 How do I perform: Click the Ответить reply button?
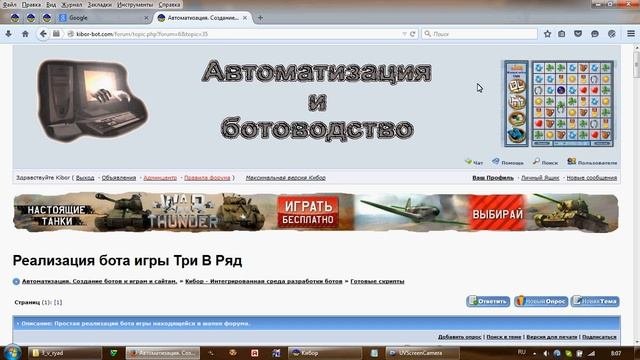coord(488,301)
